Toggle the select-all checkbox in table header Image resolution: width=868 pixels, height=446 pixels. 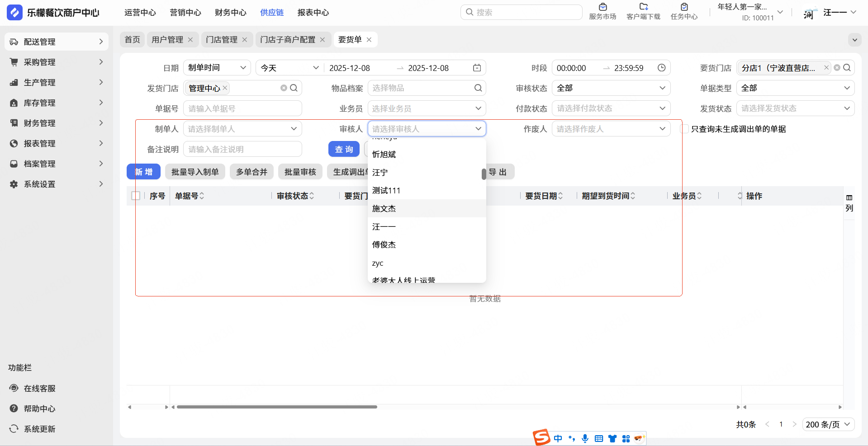point(136,196)
